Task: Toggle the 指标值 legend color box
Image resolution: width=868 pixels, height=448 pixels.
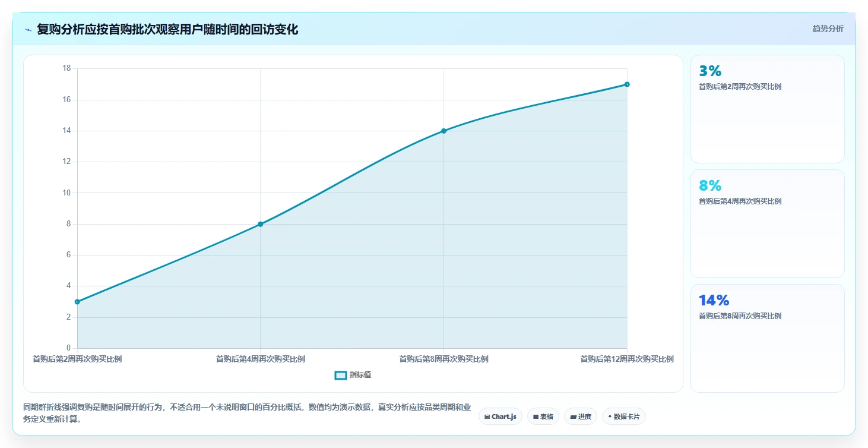Action: point(341,375)
